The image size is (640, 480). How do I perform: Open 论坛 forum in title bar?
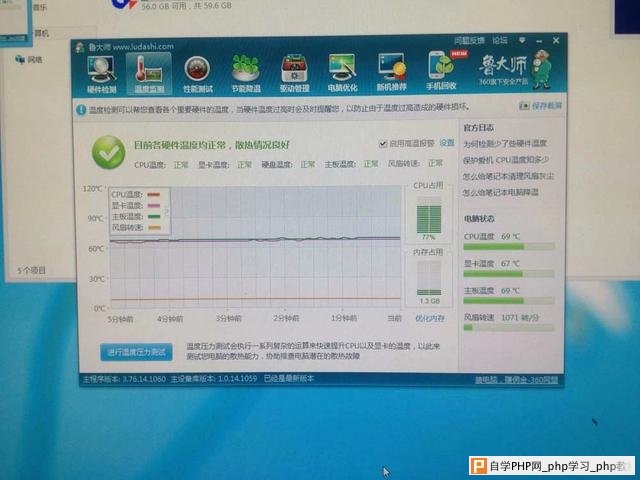click(x=500, y=40)
